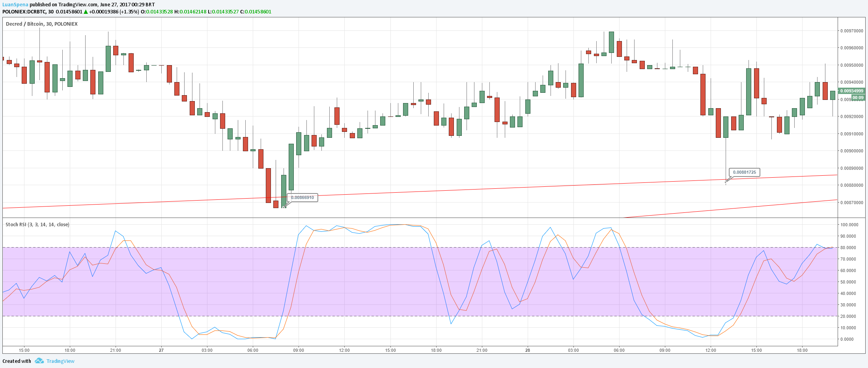The image size is (868, 368).
Task: Open the TradingView link in footer
Action: pos(60,361)
